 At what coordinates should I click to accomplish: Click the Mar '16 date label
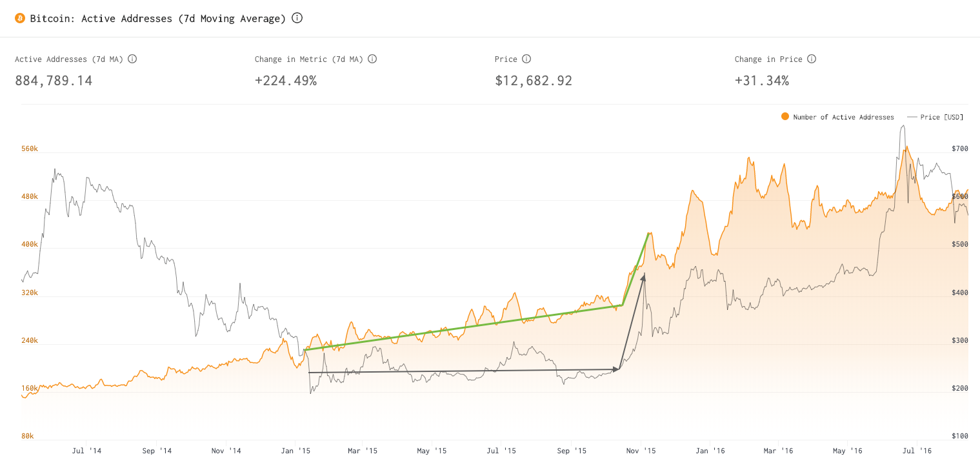(x=778, y=451)
